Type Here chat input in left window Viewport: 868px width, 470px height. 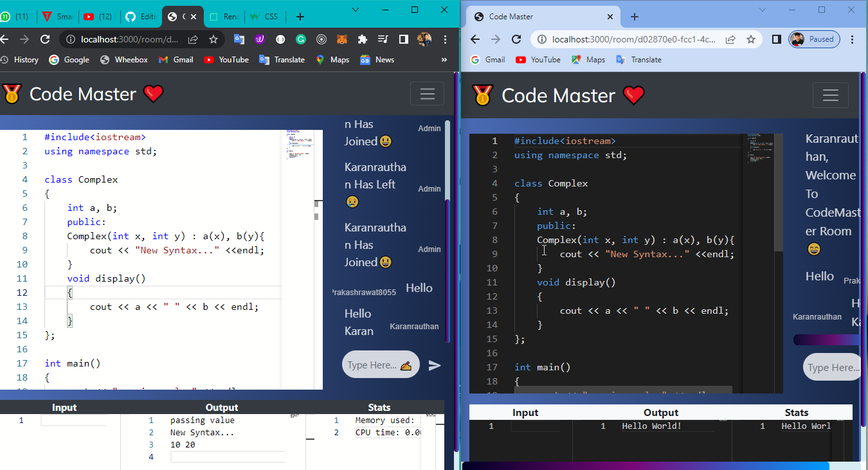[381, 365]
